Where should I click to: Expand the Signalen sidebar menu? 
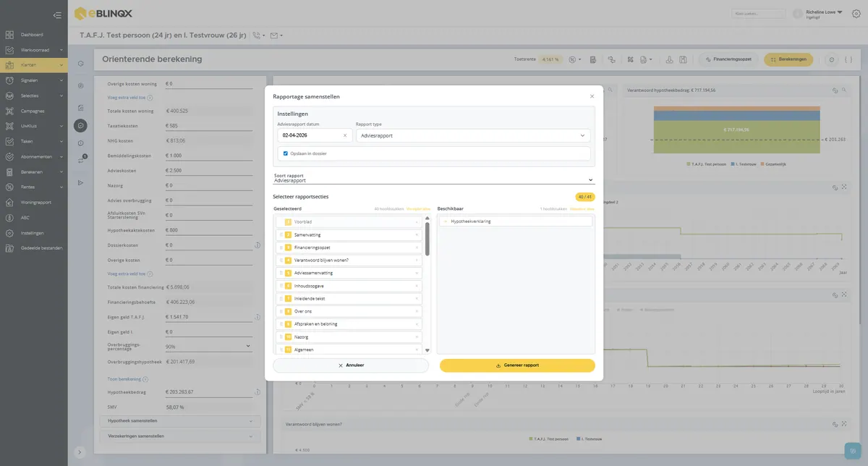(34, 80)
